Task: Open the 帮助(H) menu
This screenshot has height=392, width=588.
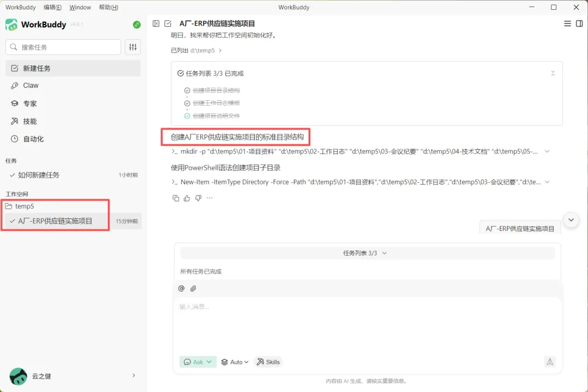Action: [x=108, y=7]
